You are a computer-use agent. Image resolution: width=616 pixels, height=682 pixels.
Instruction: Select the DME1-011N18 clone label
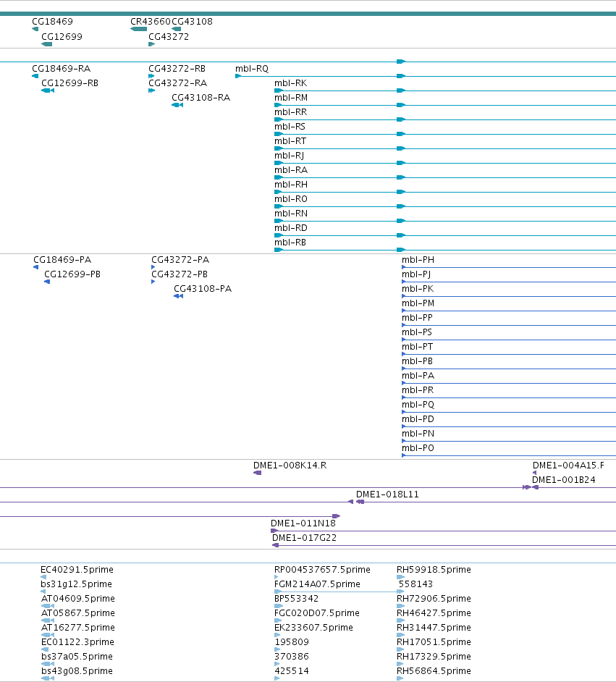[303, 523]
